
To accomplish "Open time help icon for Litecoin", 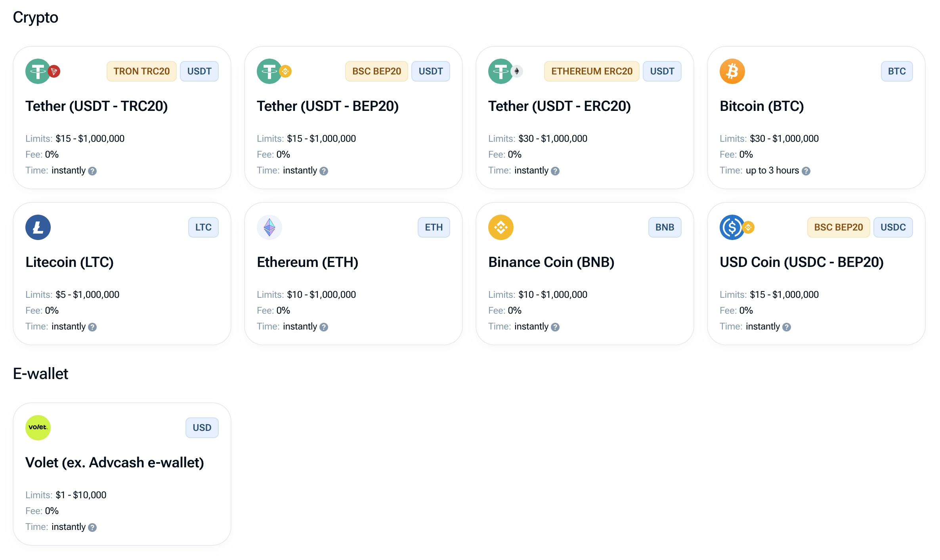I will (x=92, y=327).
